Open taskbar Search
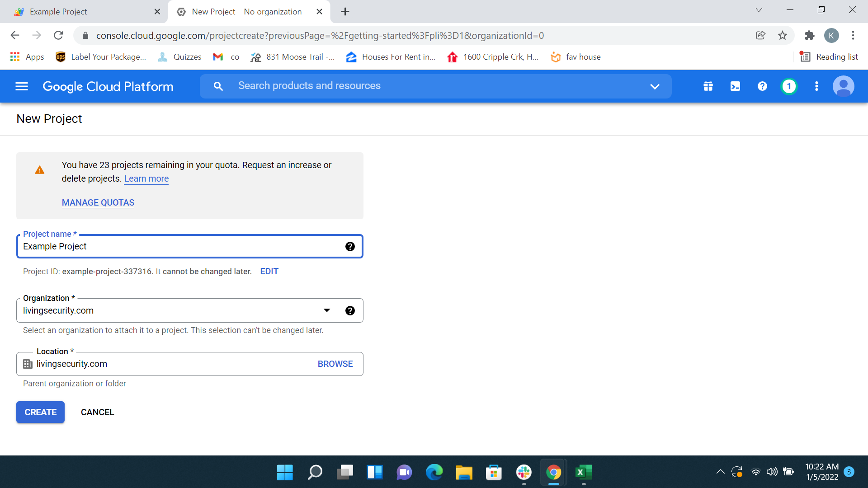Image resolution: width=868 pixels, height=488 pixels. [315, 472]
